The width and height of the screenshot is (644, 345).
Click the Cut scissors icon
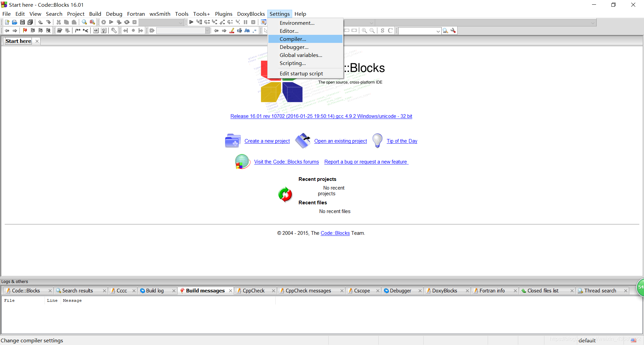[x=59, y=22]
